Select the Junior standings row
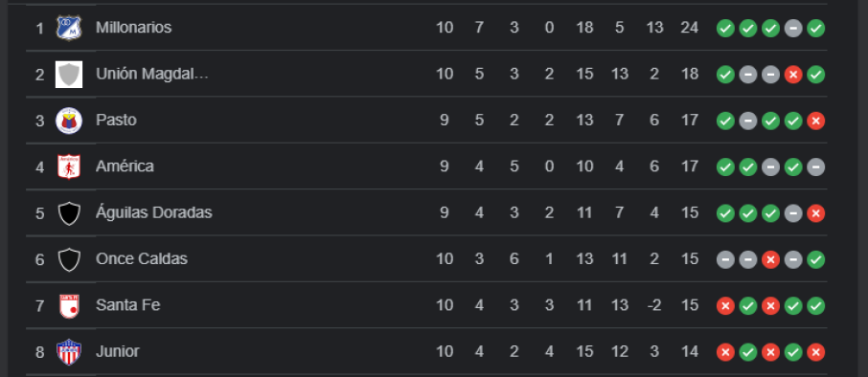Viewport: 868px width, 377px height. tap(426, 351)
